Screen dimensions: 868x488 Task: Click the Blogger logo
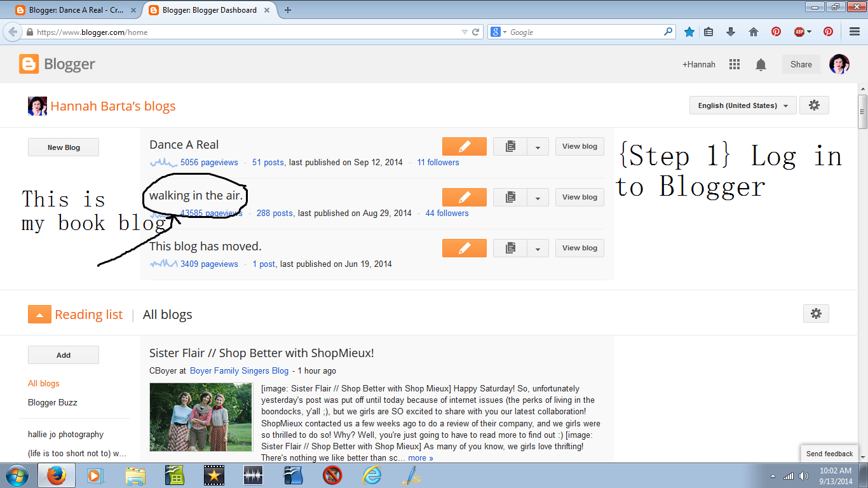(57, 64)
